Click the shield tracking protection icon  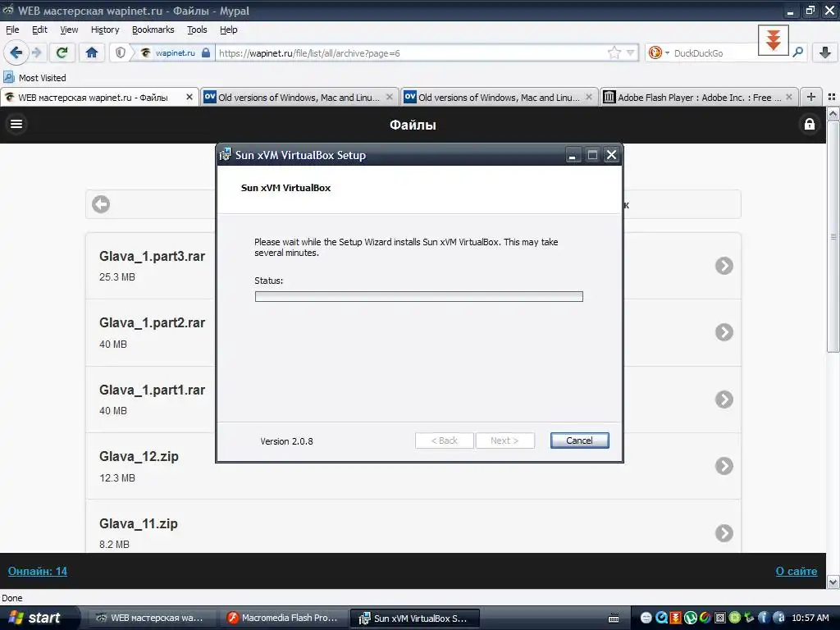(121, 52)
